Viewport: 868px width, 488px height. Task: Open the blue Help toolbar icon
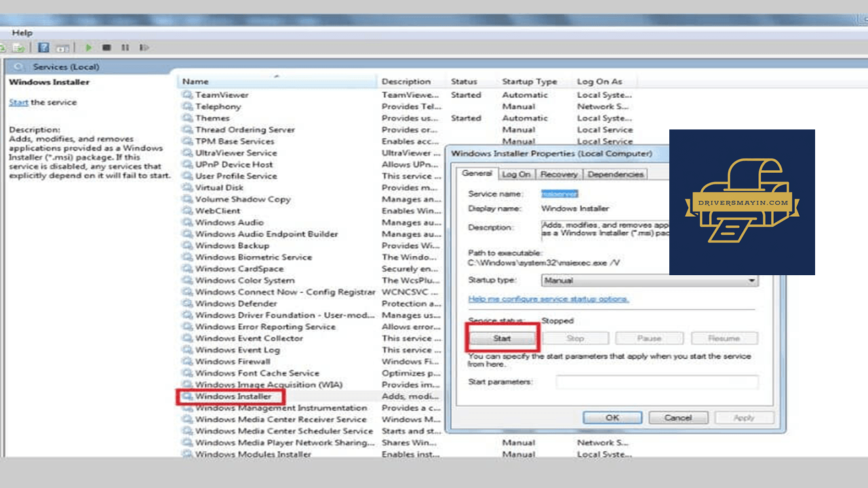click(43, 47)
